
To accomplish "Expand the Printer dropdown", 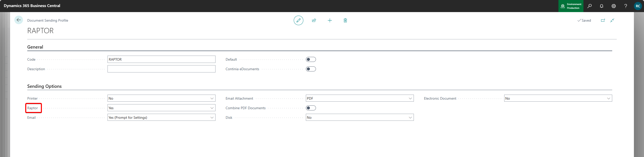I will pyautogui.click(x=161, y=98).
